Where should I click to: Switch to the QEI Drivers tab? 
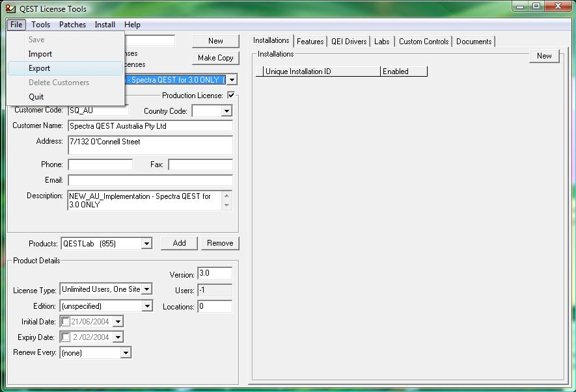tap(349, 42)
